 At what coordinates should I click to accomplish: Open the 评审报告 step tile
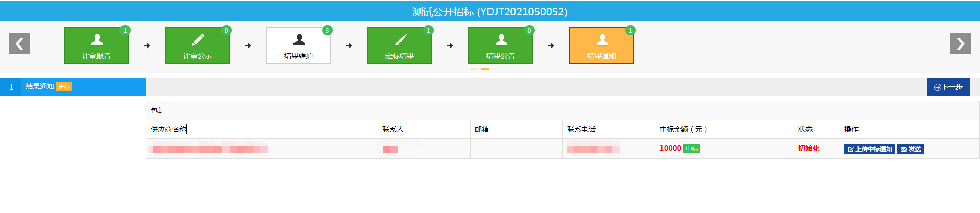point(96,45)
